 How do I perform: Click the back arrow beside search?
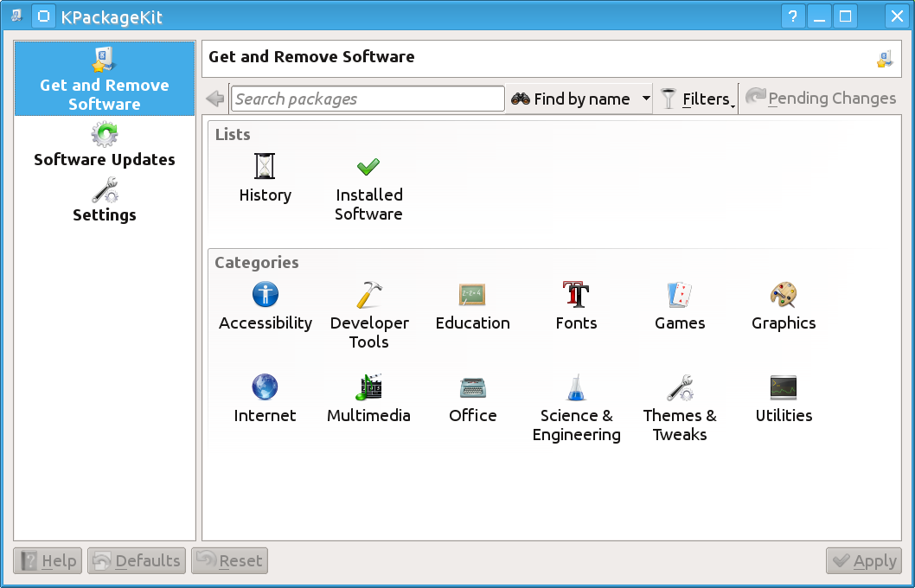click(215, 99)
